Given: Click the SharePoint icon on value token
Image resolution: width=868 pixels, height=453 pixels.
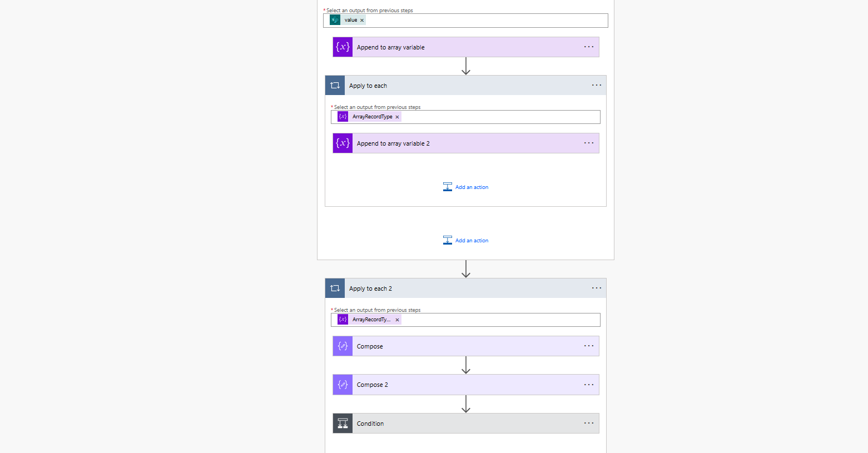Looking at the screenshot, I should (x=335, y=20).
